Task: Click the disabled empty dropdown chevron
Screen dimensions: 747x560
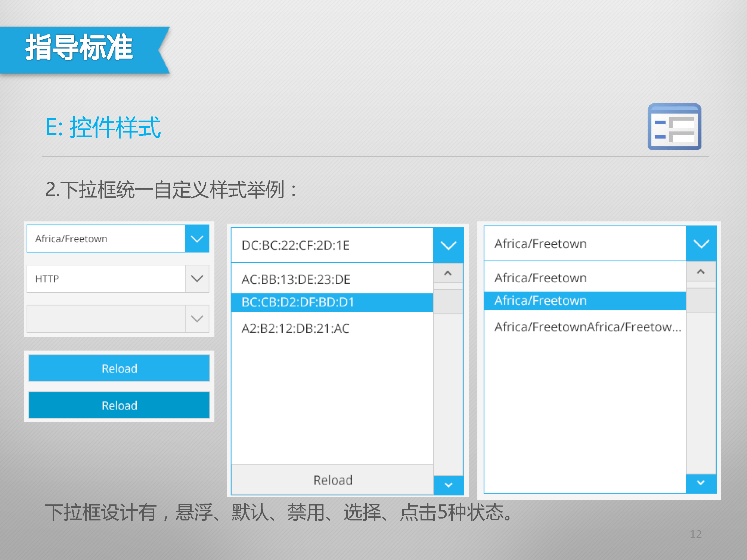Action: coord(197,319)
